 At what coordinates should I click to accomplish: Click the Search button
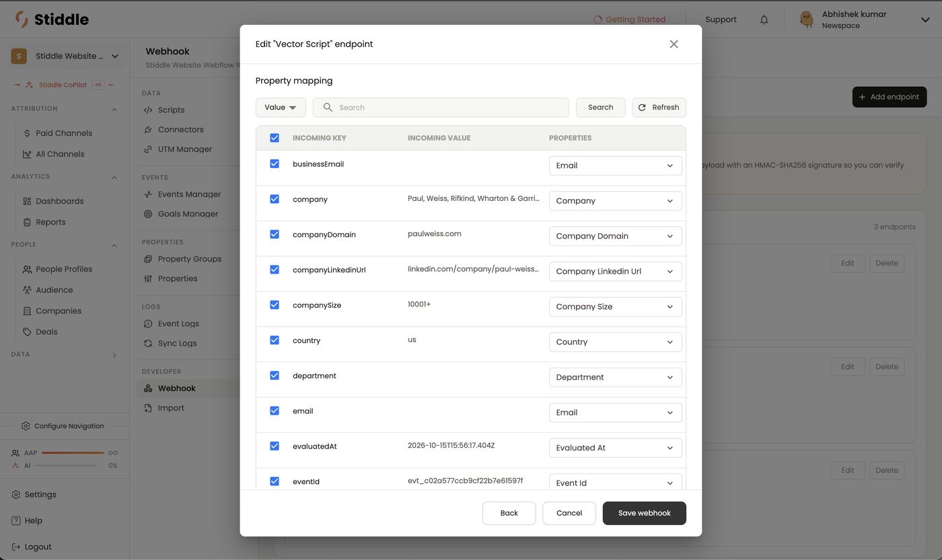point(600,108)
